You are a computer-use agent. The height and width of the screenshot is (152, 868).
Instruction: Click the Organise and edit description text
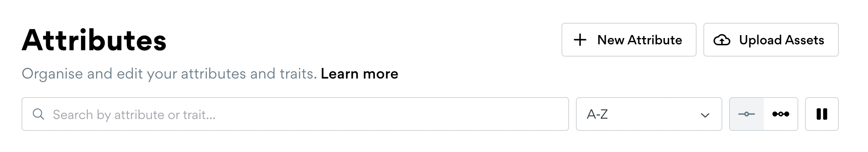pos(169,74)
